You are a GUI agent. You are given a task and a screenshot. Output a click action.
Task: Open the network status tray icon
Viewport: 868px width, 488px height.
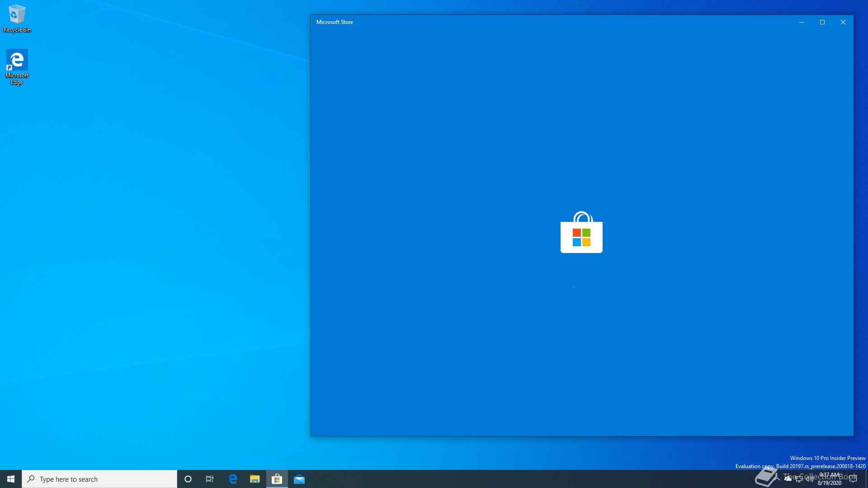click(799, 479)
